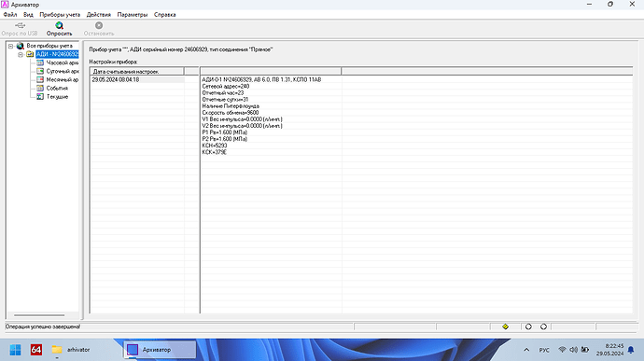Click the Опрос по USB icon

click(x=20, y=25)
